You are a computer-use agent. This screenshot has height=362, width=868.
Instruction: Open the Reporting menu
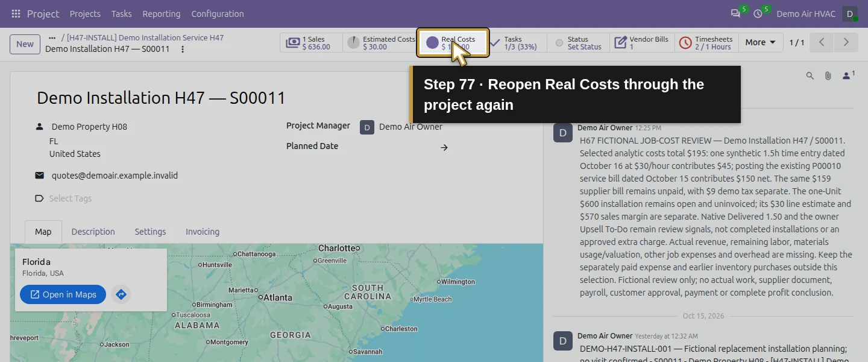pyautogui.click(x=162, y=13)
